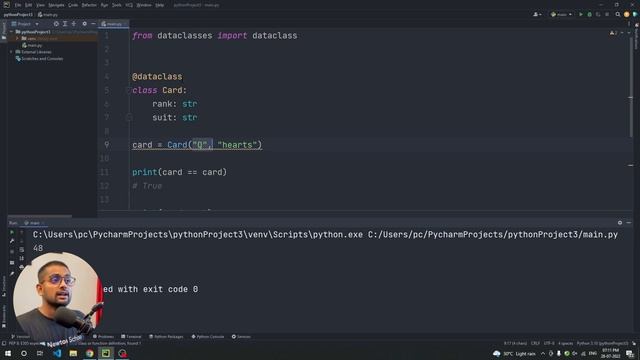Open the Notifications side tab

[636, 37]
